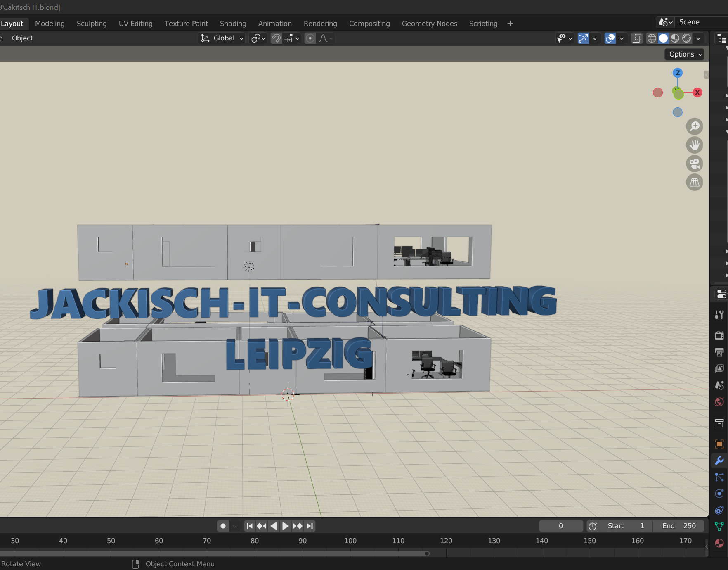Switch to Geometry Nodes workspace tab
The image size is (728, 570).
click(430, 24)
